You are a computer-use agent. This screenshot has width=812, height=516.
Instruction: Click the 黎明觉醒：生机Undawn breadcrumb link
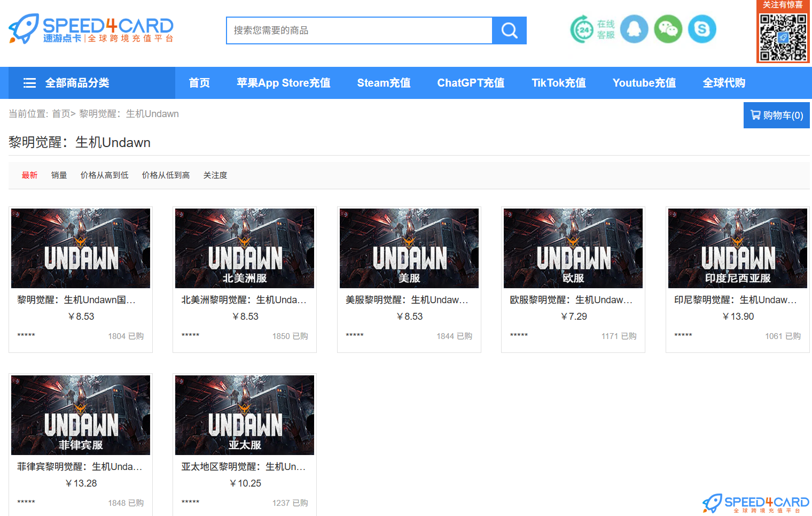[129, 114]
